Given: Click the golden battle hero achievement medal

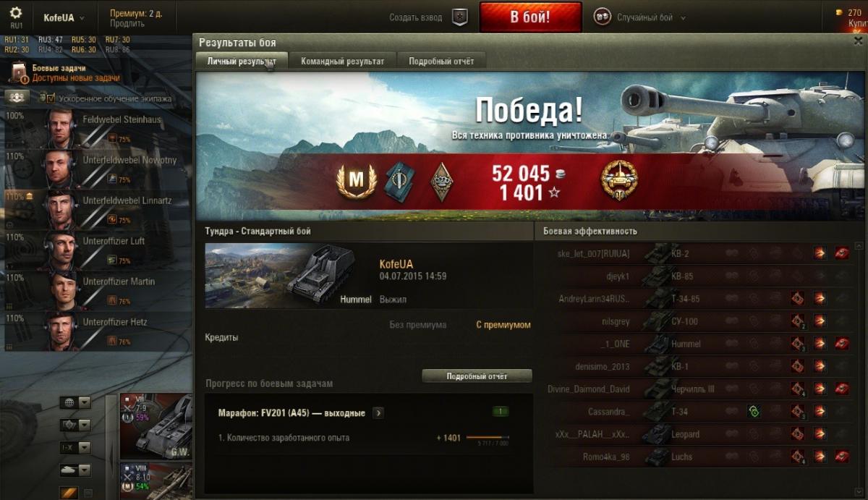Looking at the screenshot, I should click(x=619, y=181).
